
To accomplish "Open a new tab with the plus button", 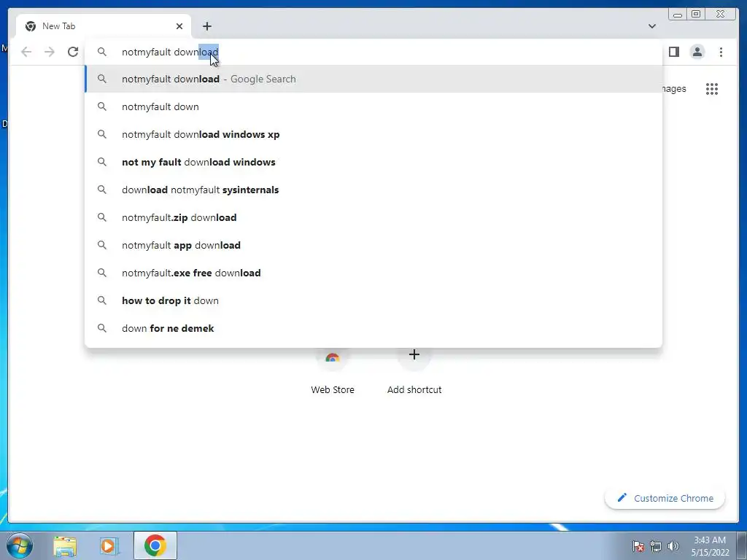I will click(x=206, y=26).
